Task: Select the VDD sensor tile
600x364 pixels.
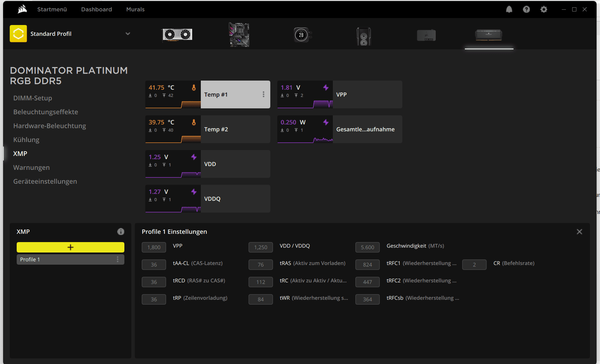Action: coord(208,164)
